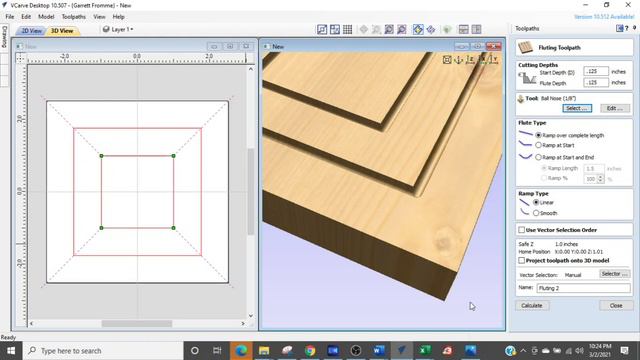The width and height of the screenshot is (640, 360).
Task: Open Microsoft Edge from the taskbar
Action: [x=241, y=350]
